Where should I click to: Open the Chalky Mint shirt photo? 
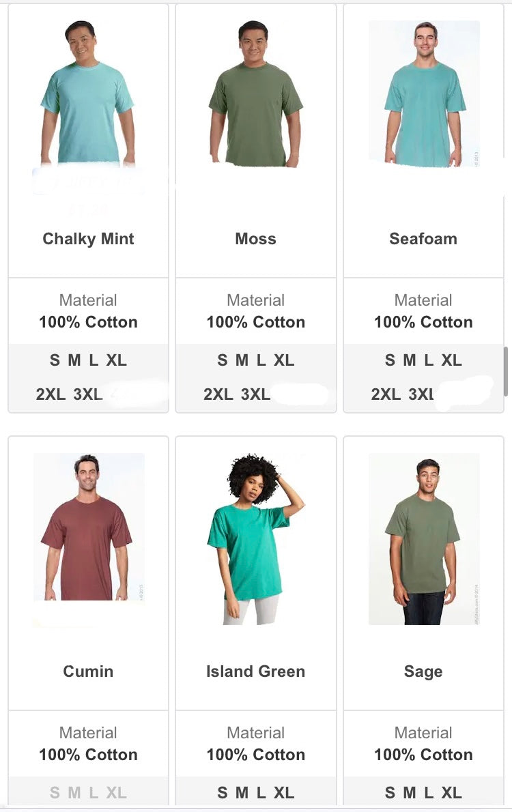coord(88,93)
